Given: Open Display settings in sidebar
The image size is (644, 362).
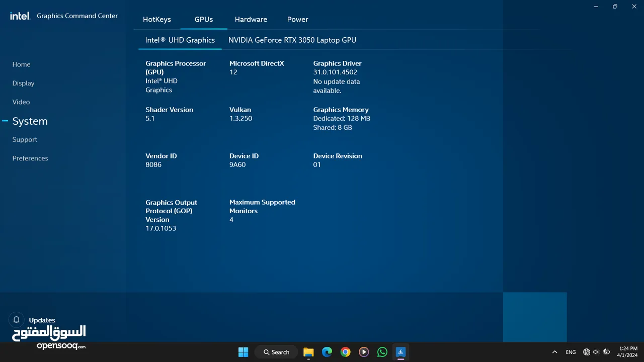Looking at the screenshot, I should click(24, 83).
